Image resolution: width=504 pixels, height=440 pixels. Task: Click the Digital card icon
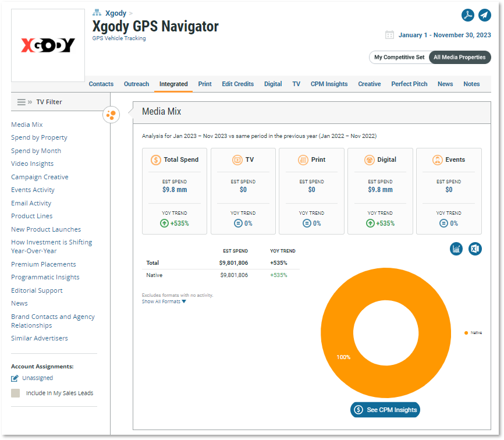(x=370, y=159)
